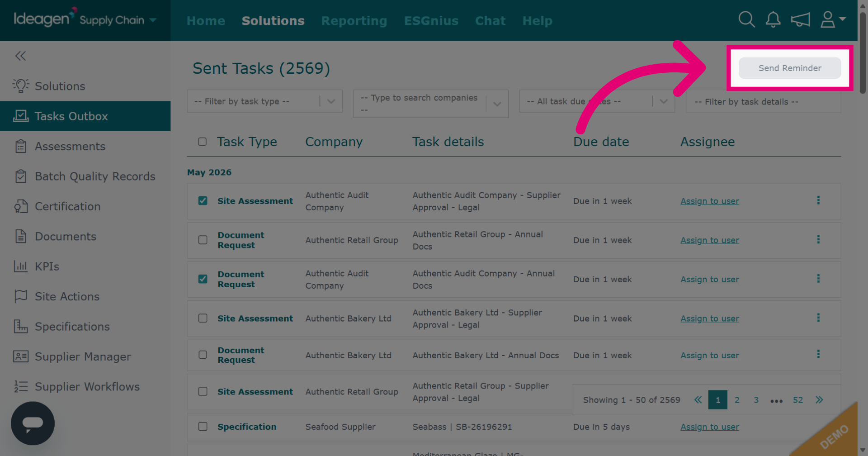Screen dimensions: 868x456
Task: Open Home in top navigation
Action: 206,21
